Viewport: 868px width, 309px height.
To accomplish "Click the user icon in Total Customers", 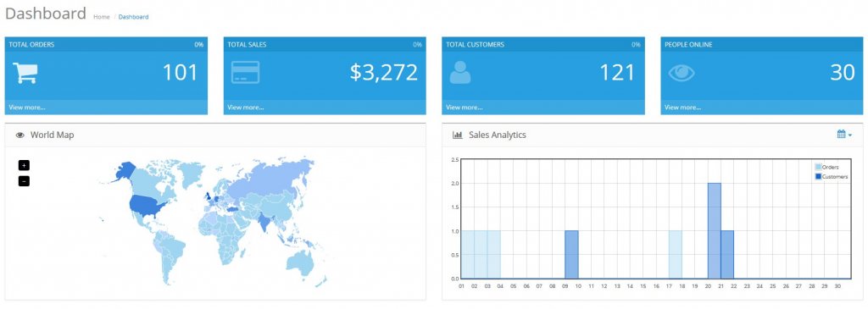I will (460, 73).
